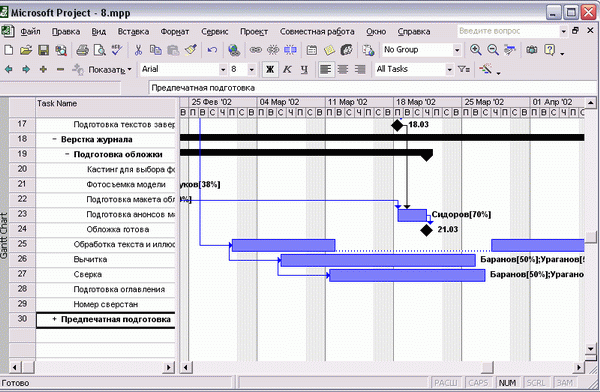Click the Undo arrow icon

coord(212,50)
